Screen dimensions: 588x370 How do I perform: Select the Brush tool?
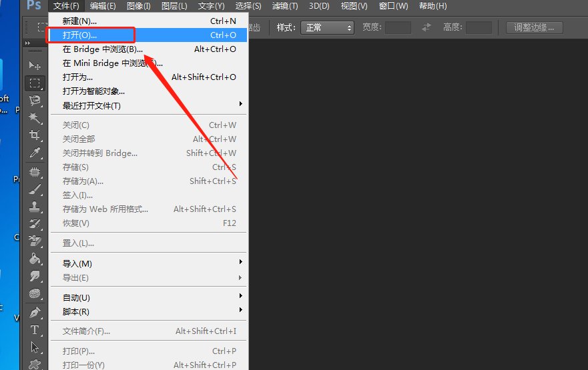coord(35,189)
